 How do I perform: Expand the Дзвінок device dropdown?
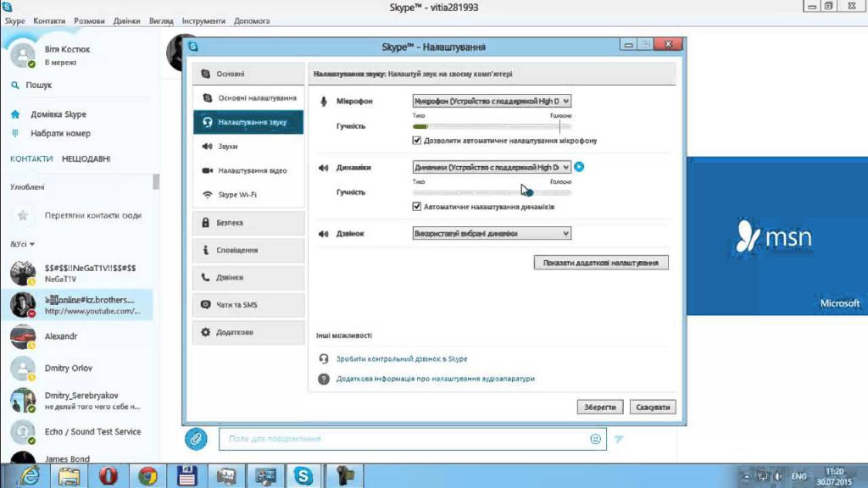(492, 234)
